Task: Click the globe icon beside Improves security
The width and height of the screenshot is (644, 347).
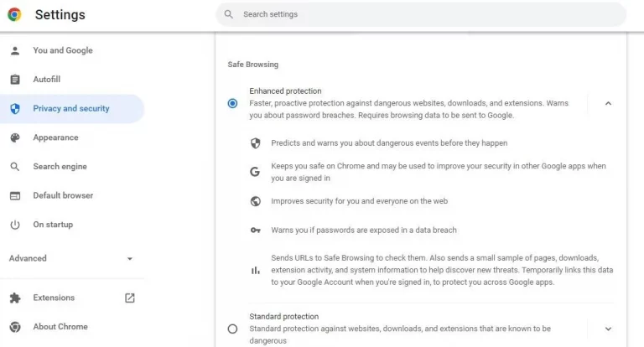Action: [256, 201]
